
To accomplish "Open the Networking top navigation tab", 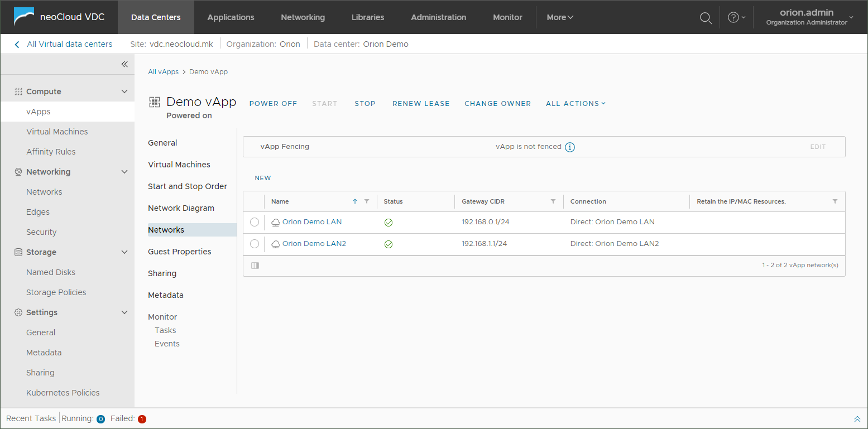I will [x=303, y=17].
